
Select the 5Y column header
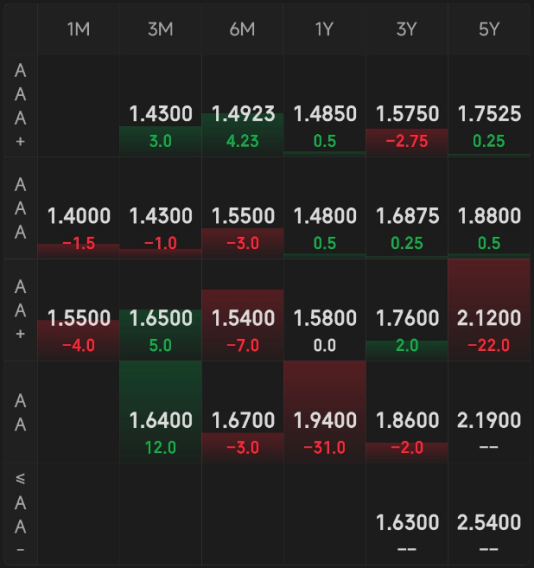pos(489,29)
